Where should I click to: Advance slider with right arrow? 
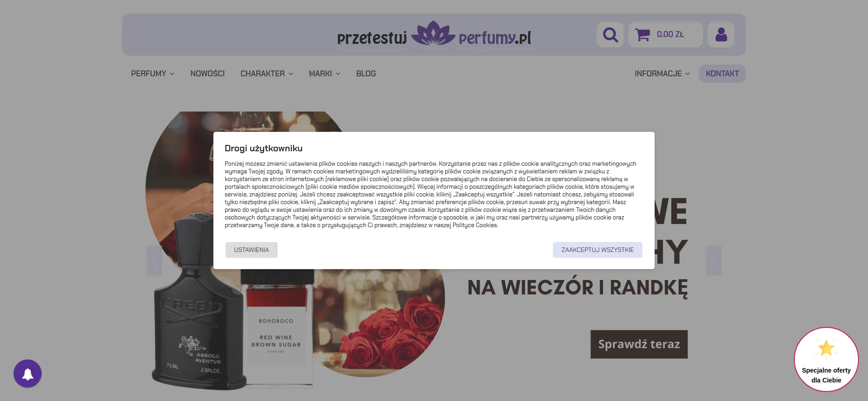[x=714, y=261]
